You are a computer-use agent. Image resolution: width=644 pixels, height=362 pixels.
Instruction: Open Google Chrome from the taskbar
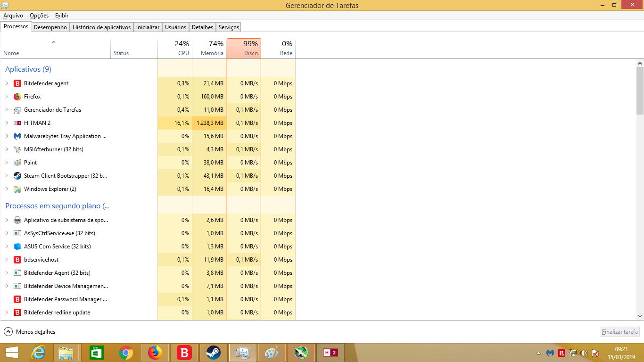coord(125,353)
